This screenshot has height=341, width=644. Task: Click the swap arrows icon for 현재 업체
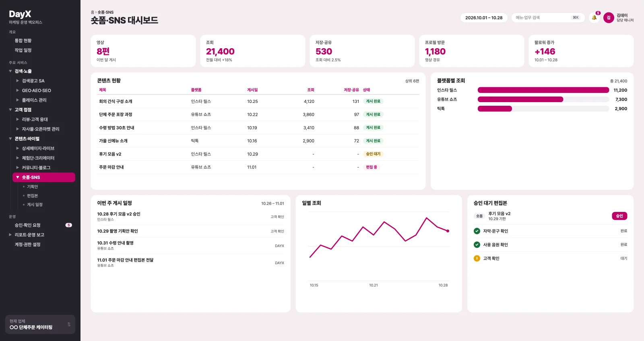click(69, 325)
